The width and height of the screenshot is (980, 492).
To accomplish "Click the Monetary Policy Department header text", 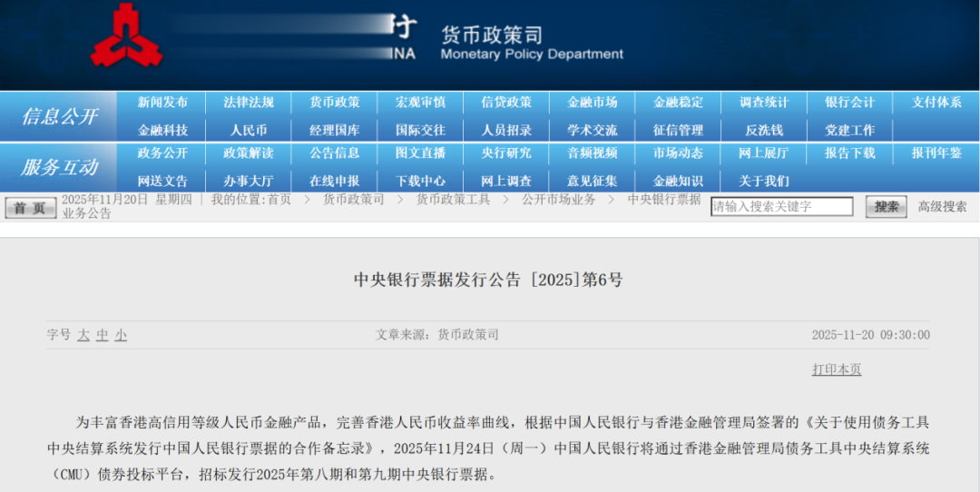I will 532,54.
